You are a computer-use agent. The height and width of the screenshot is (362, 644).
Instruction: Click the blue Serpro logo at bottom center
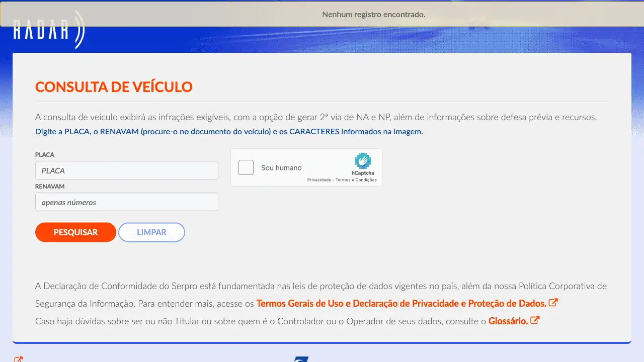301,359
